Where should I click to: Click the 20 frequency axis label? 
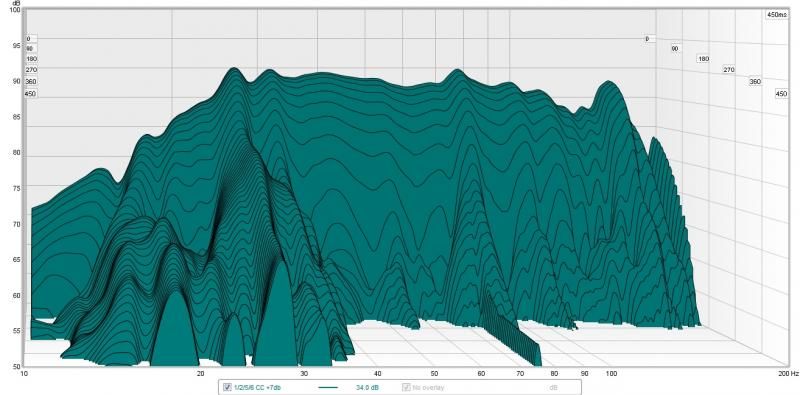(201, 374)
